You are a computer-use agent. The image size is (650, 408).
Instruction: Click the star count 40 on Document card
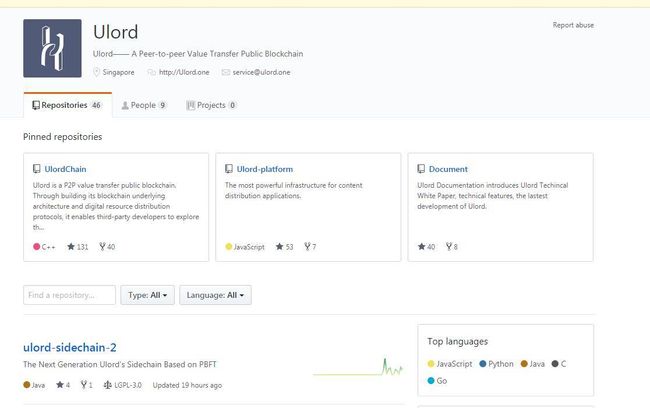point(426,247)
